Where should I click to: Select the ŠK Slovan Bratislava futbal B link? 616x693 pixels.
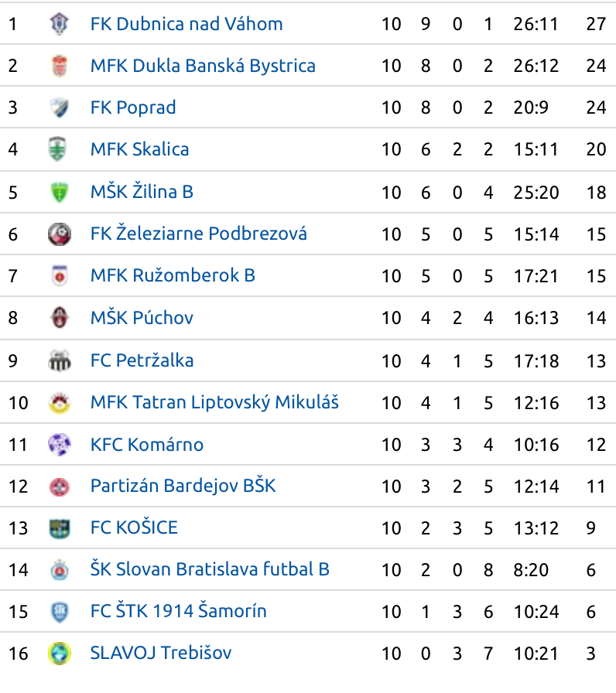[210, 568]
